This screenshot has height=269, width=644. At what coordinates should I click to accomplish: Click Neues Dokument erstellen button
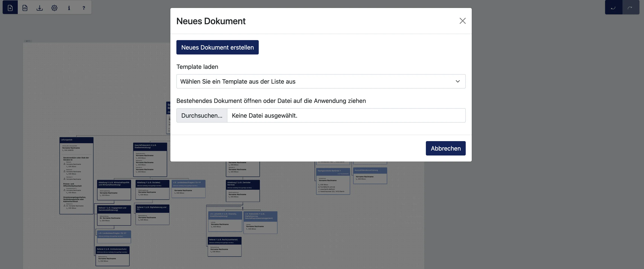pos(217,47)
